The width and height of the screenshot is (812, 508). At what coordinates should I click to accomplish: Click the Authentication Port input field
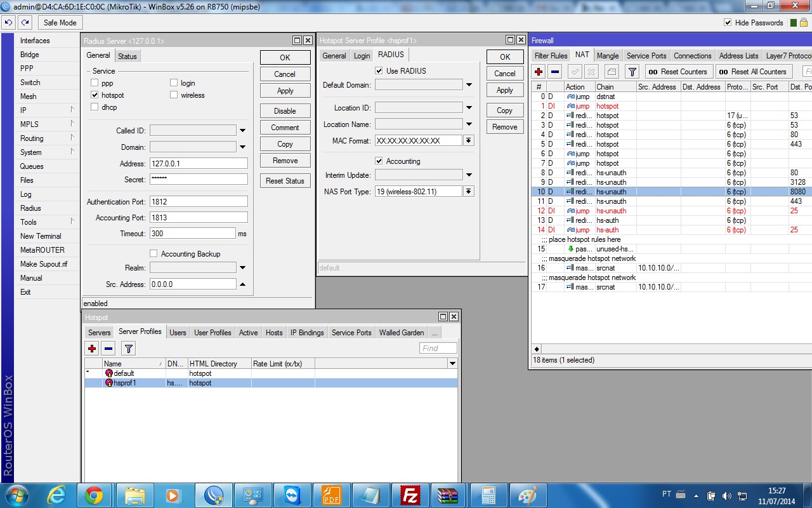tap(199, 202)
